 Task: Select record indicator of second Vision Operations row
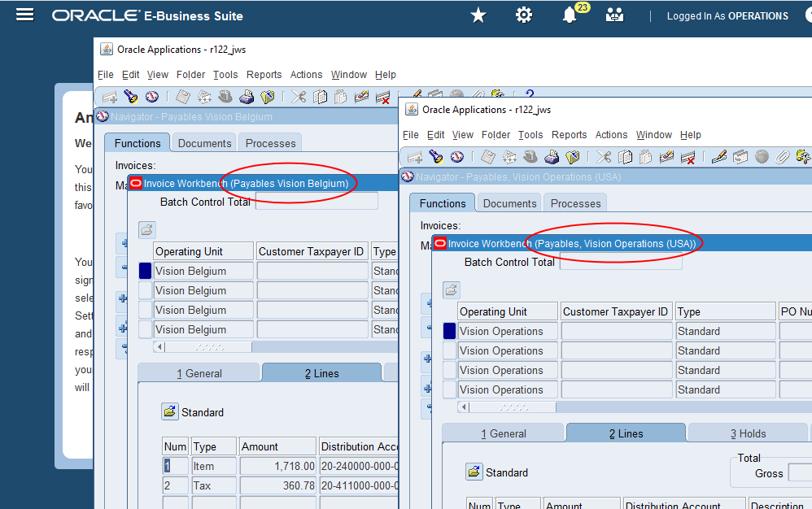coord(449,350)
